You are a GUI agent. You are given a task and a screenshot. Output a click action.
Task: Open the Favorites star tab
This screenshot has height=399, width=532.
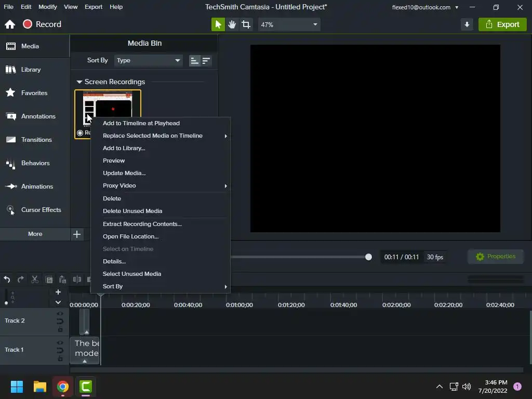pyautogui.click(x=35, y=92)
